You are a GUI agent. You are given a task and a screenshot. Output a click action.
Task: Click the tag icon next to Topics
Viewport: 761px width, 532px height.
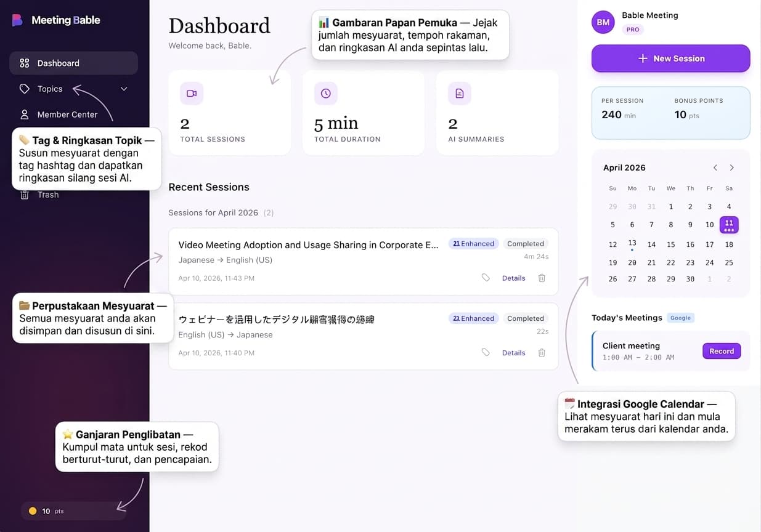click(24, 89)
